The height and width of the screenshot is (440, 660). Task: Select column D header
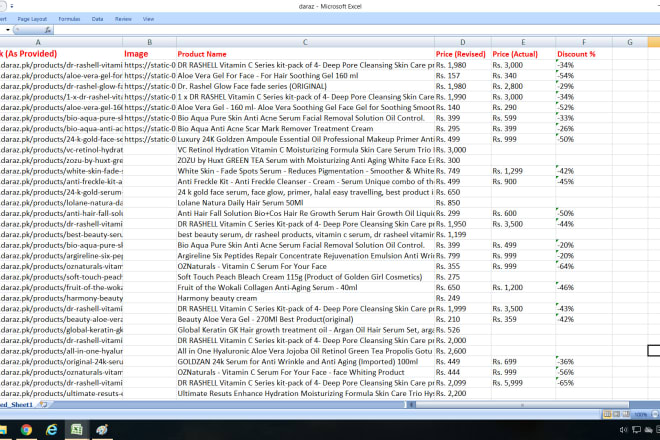coord(463,42)
